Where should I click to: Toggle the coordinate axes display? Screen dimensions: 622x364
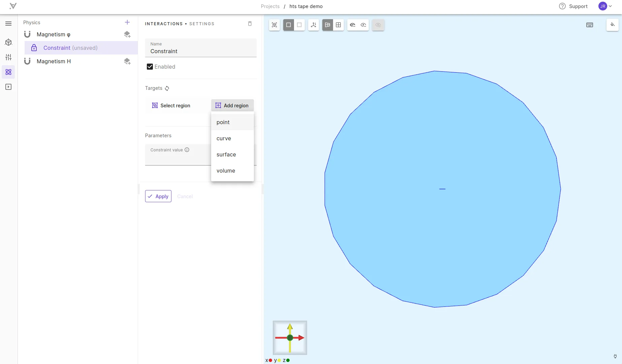click(314, 25)
